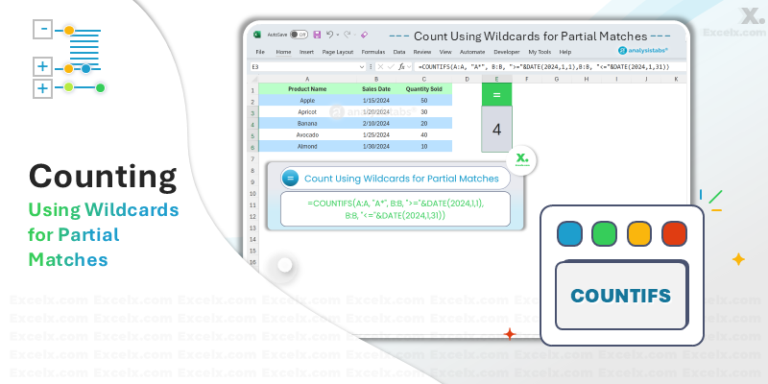768x384 pixels.
Task: Collapse the tree node with minus box
Action: click(x=43, y=29)
